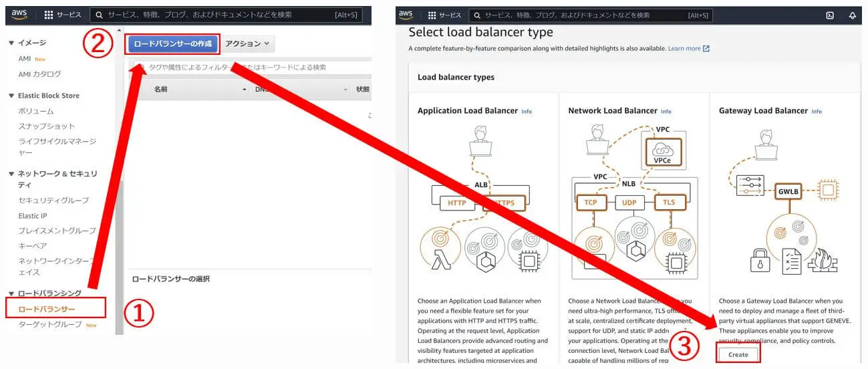Click the Load balancer types heading
The width and height of the screenshot is (868, 369).
click(x=456, y=78)
